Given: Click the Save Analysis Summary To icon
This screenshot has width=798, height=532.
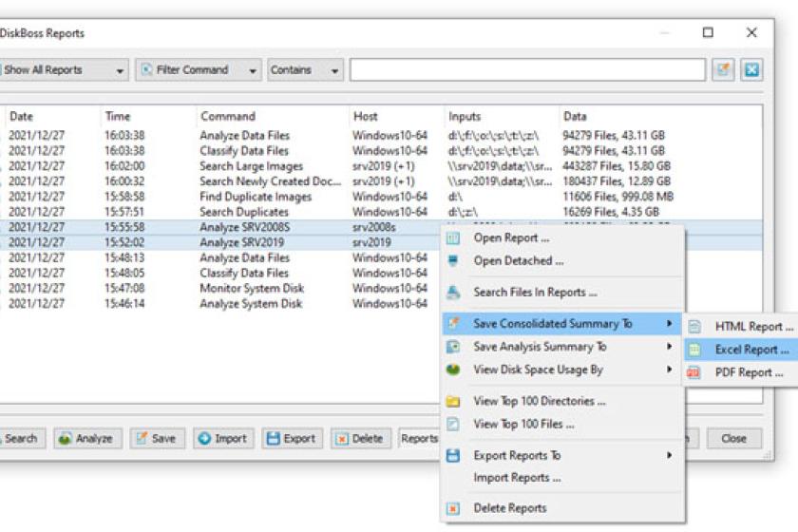Looking at the screenshot, I should (x=453, y=347).
